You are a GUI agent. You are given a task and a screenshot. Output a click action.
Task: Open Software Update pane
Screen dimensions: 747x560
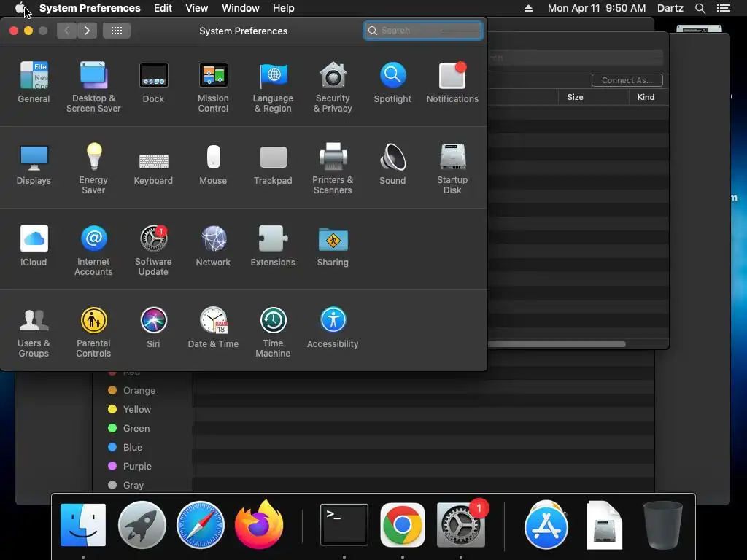(153, 250)
